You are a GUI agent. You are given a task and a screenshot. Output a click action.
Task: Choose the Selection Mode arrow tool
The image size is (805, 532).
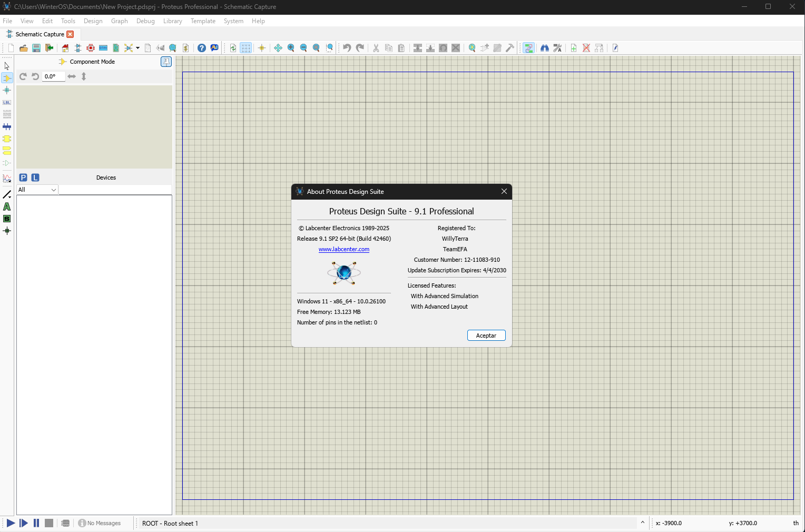(x=7, y=66)
